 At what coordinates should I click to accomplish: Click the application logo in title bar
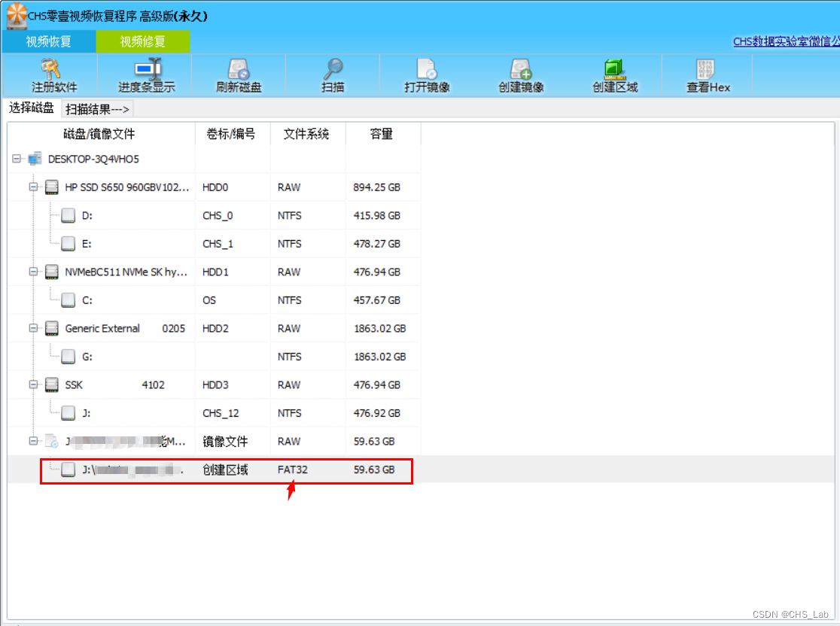[x=16, y=15]
